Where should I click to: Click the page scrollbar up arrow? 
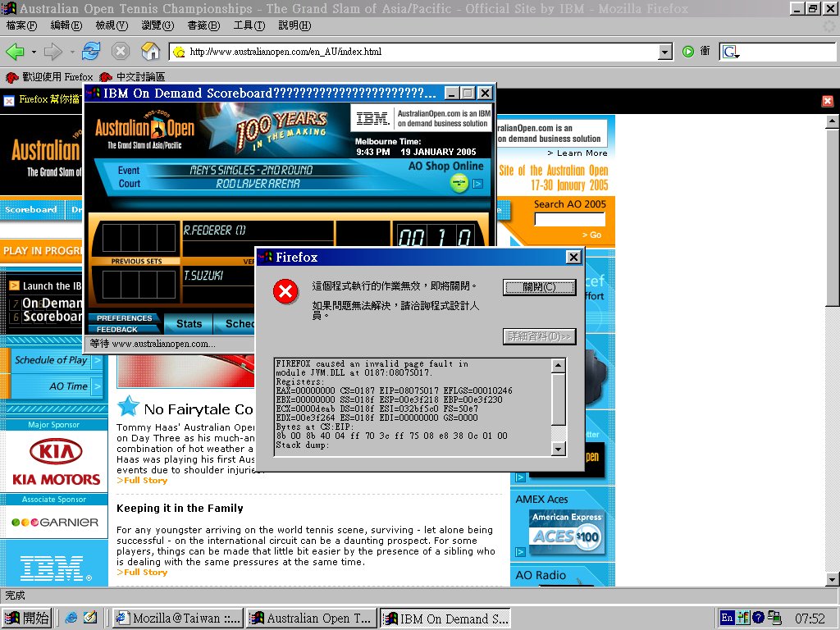tap(832, 121)
